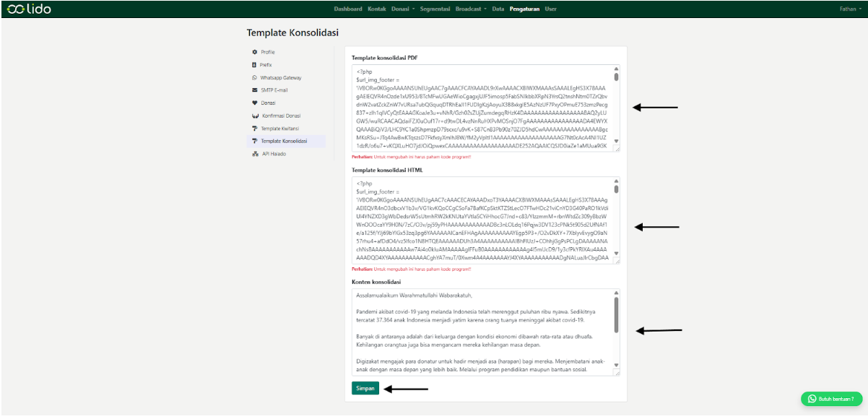Screen dimensions: 868x419
Task: Select the SMTP E-mail envelope icon
Action: (x=254, y=90)
